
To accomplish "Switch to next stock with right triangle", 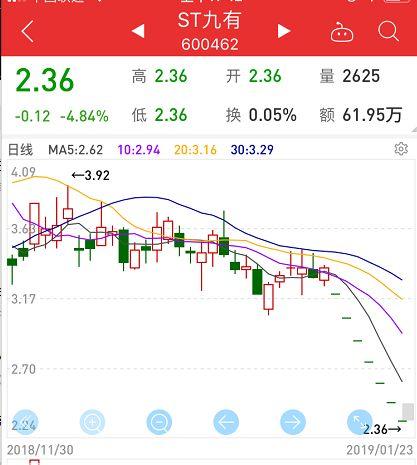I will click(x=284, y=31).
